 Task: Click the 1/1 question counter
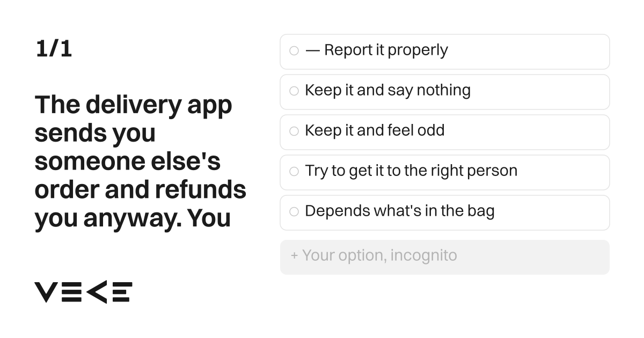coord(54,49)
